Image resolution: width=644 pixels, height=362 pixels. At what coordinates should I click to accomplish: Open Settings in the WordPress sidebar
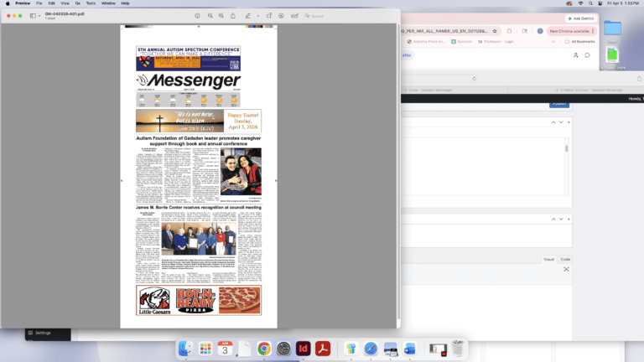[x=43, y=333]
